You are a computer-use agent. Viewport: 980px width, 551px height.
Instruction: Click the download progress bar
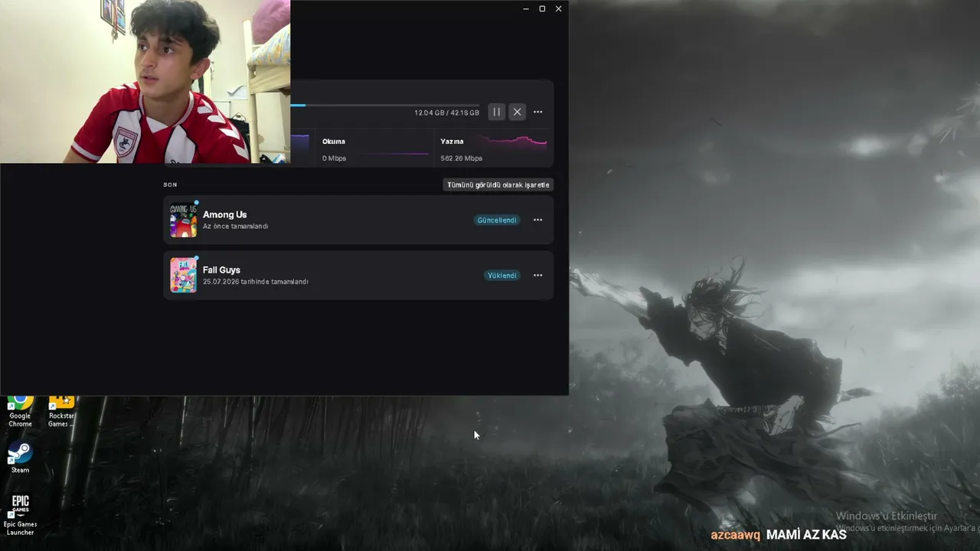click(385, 105)
